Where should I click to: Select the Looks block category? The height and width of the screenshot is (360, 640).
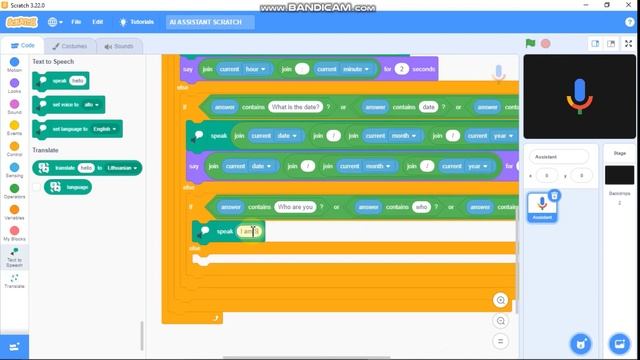tap(14, 86)
